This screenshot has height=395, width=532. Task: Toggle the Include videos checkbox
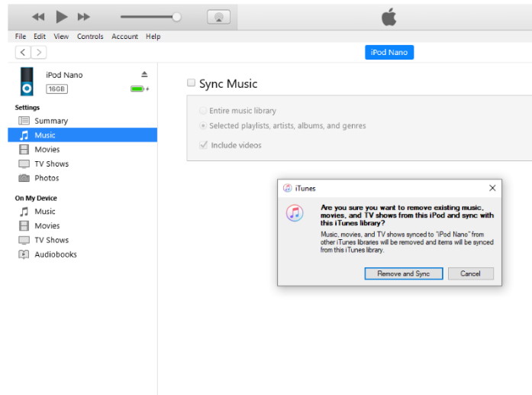point(203,145)
